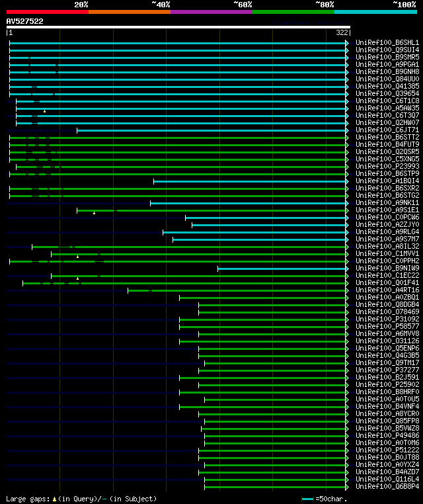The height and width of the screenshot is (504, 423).
Task: Open hit UniRef100_Q84UU0
Action: click(387, 79)
